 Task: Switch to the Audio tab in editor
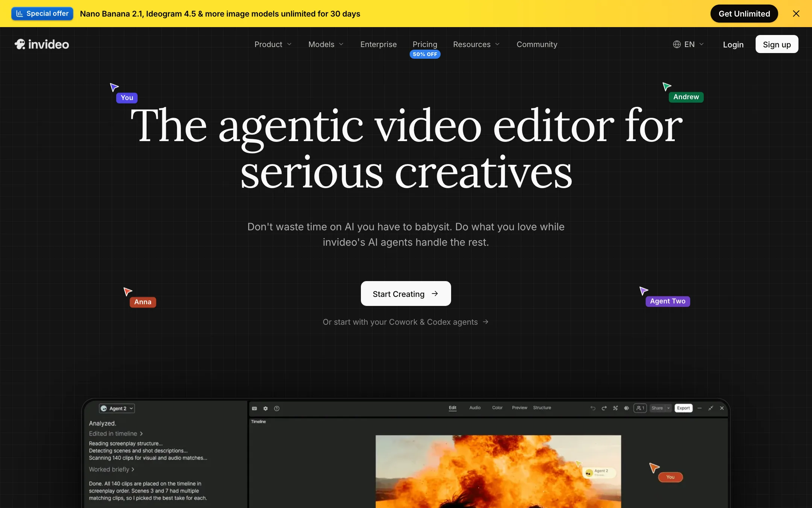click(x=475, y=408)
